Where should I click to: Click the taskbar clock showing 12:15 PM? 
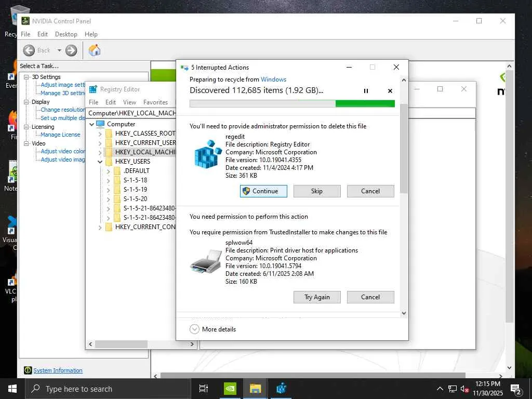pyautogui.click(x=487, y=389)
